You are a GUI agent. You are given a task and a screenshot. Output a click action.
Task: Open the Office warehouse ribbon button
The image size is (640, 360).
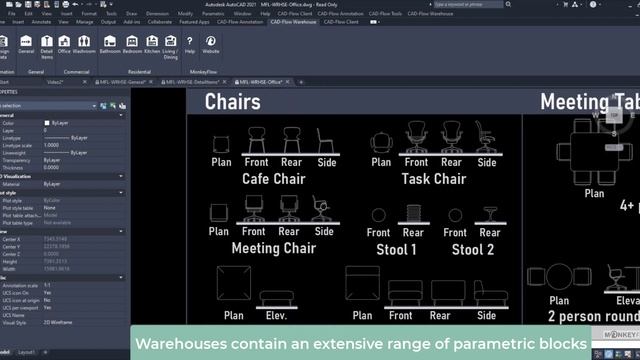tap(64, 44)
